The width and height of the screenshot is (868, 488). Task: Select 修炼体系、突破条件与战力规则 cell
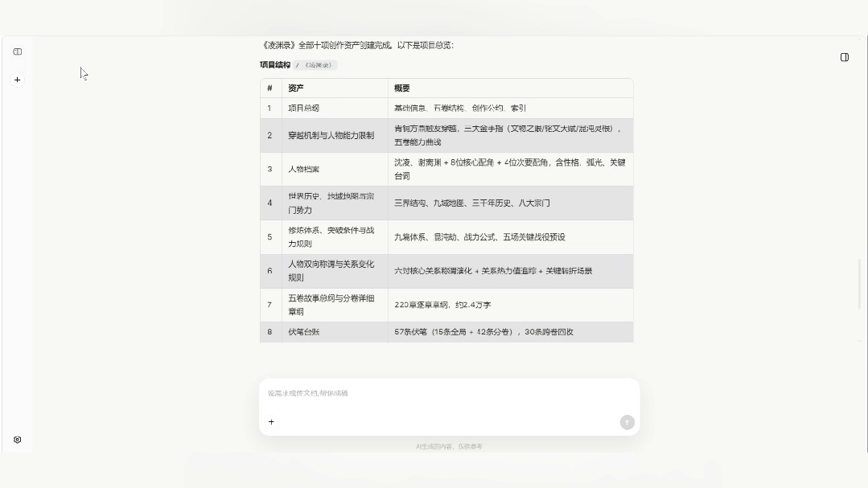tap(335, 237)
